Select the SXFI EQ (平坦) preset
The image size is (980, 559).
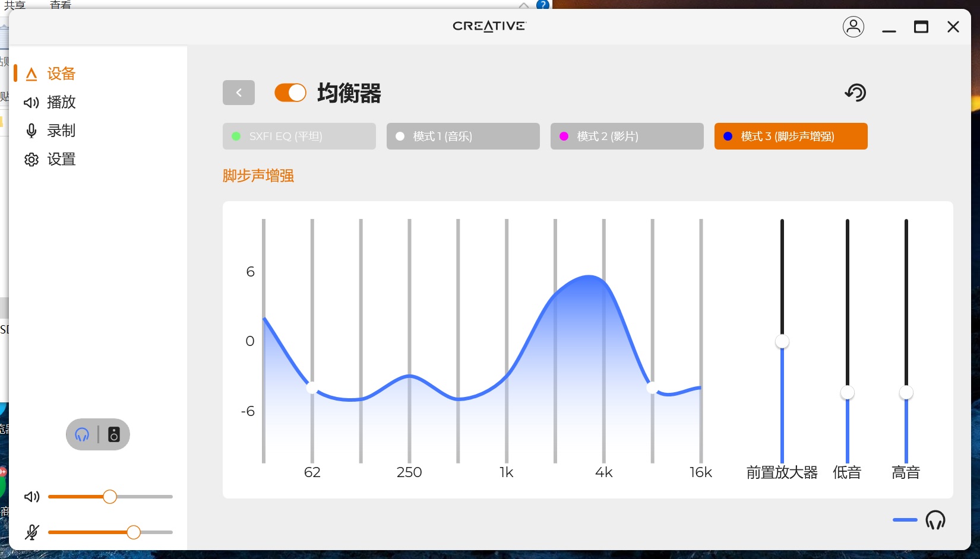[299, 136]
